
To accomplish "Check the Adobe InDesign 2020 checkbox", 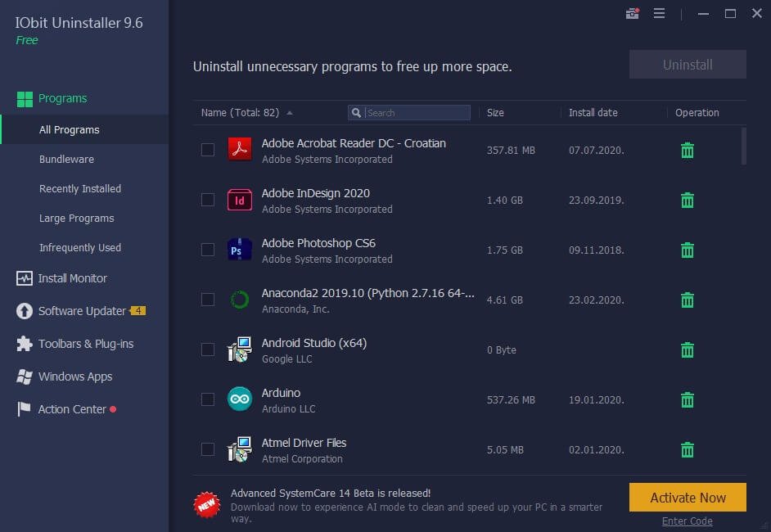I will [208, 200].
